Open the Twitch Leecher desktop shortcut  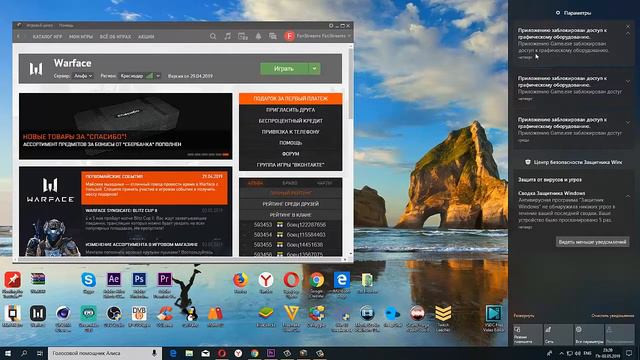443,317
